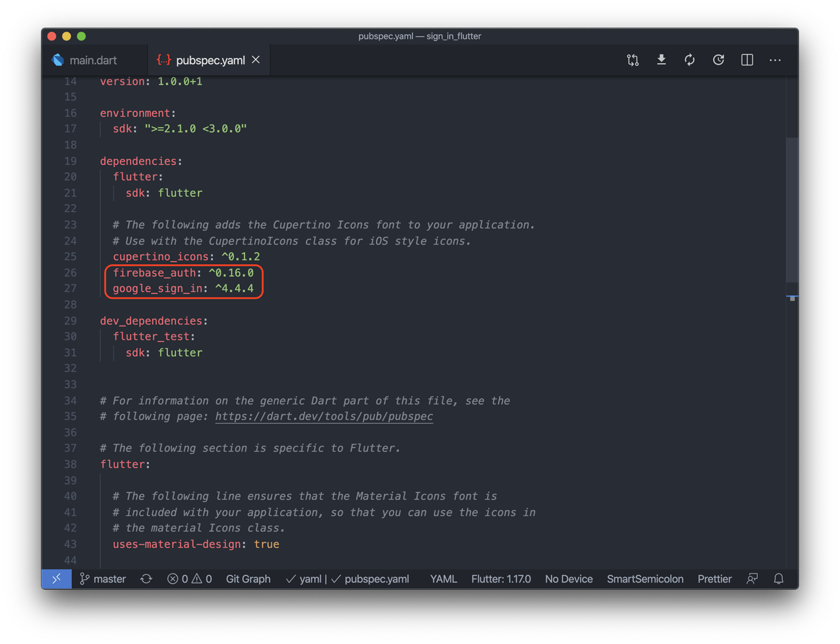Click the yaml check status item

coord(303,579)
